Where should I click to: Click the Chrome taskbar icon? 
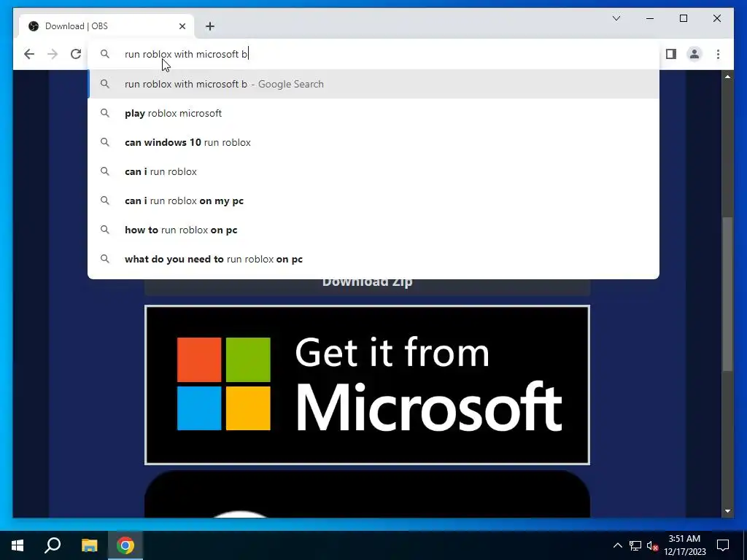pos(125,545)
